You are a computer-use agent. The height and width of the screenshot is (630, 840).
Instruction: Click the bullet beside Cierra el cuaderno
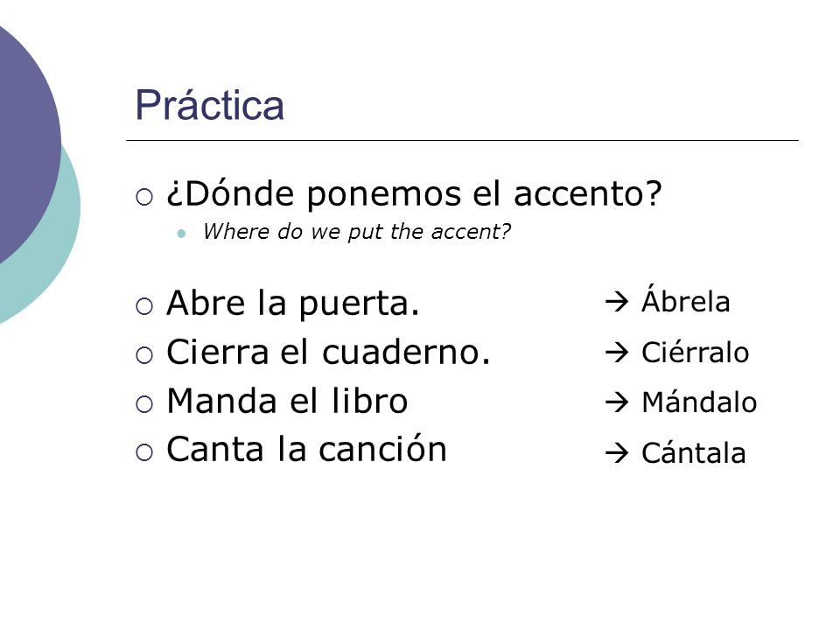(x=144, y=355)
